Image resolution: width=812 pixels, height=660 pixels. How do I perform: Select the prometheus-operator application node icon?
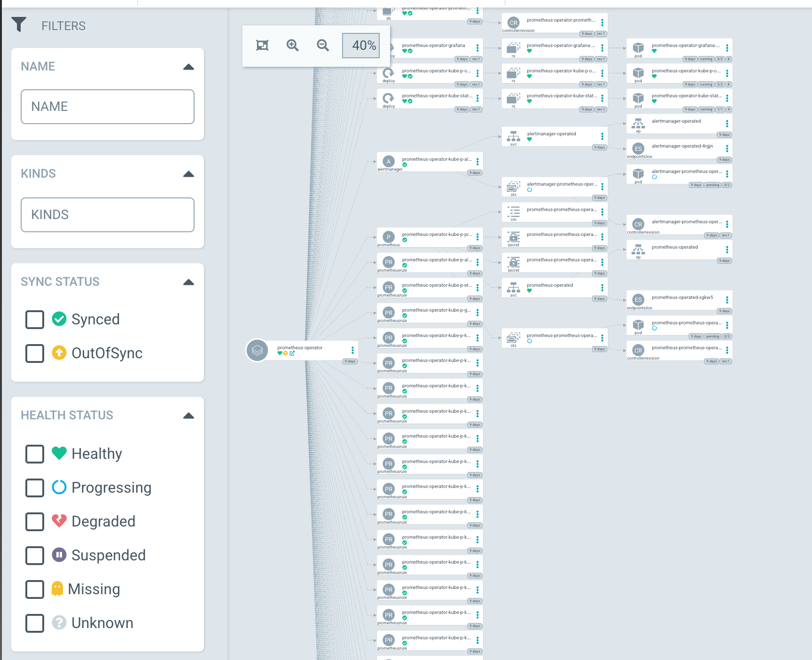(257, 350)
